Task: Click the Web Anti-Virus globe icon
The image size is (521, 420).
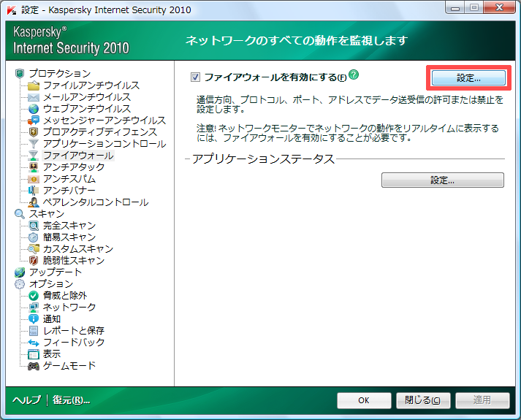Action: pyautogui.click(x=34, y=109)
